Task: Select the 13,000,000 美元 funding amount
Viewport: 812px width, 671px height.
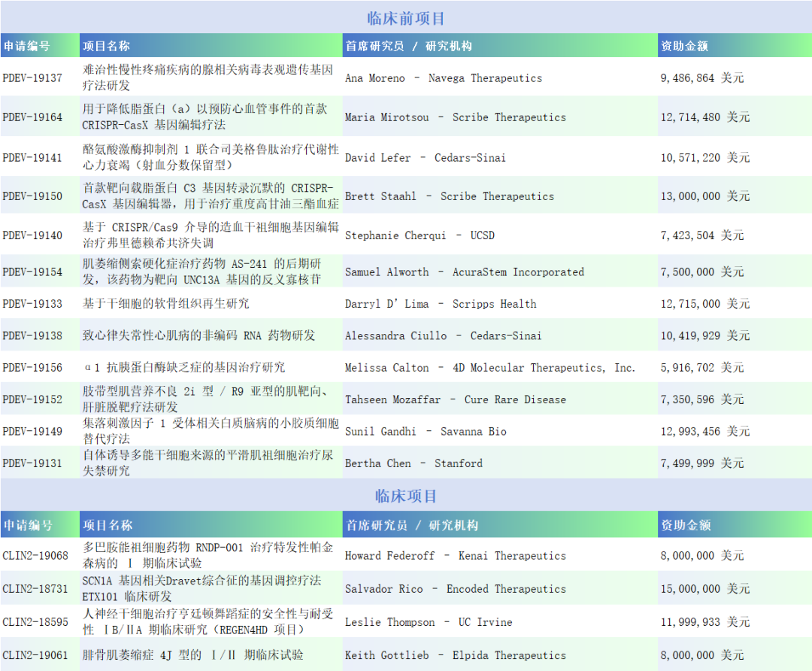Action: tap(704, 196)
